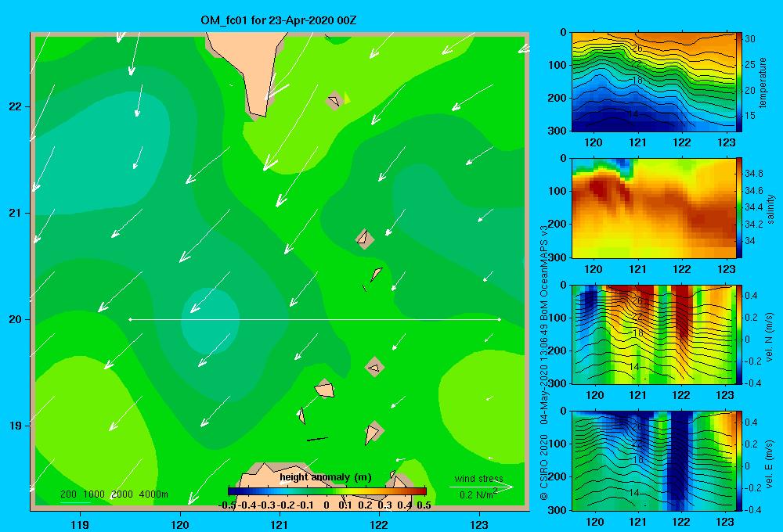Click latitude label 21 on main map
The image size is (783, 532).
pyautogui.click(x=16, y=213)
